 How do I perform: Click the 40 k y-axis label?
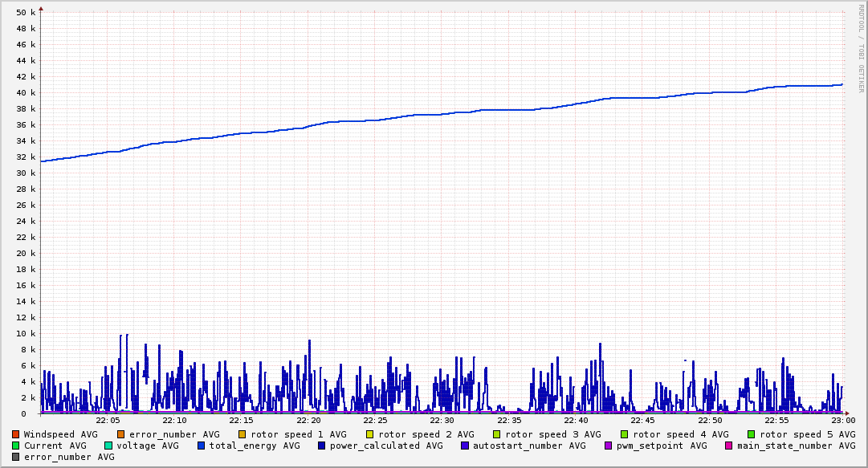point(26,92)
